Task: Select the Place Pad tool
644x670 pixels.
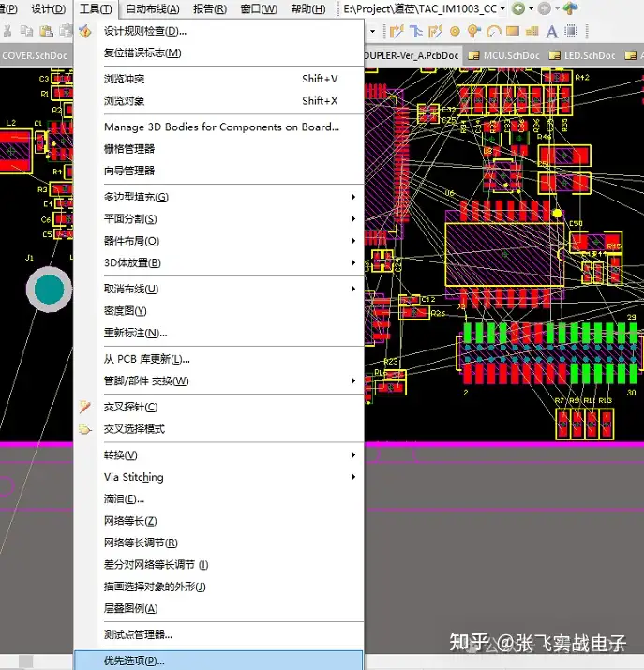Action: 456,31
